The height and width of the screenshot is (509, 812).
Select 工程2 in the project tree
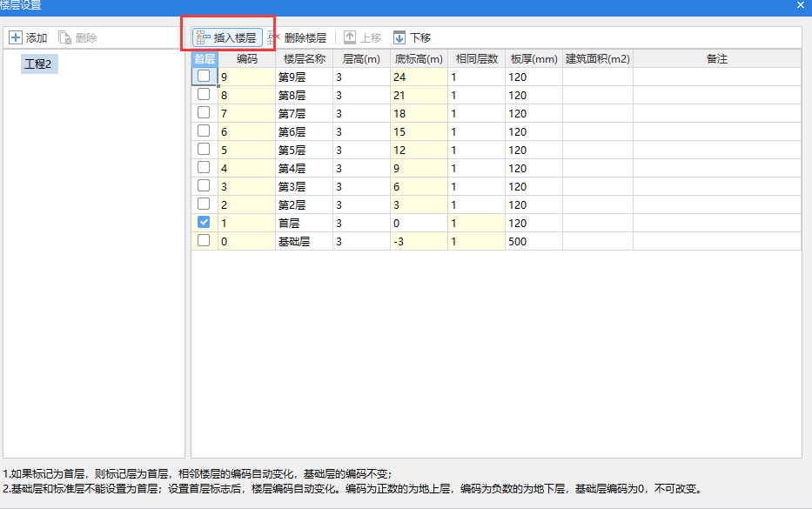coord(39,64)
